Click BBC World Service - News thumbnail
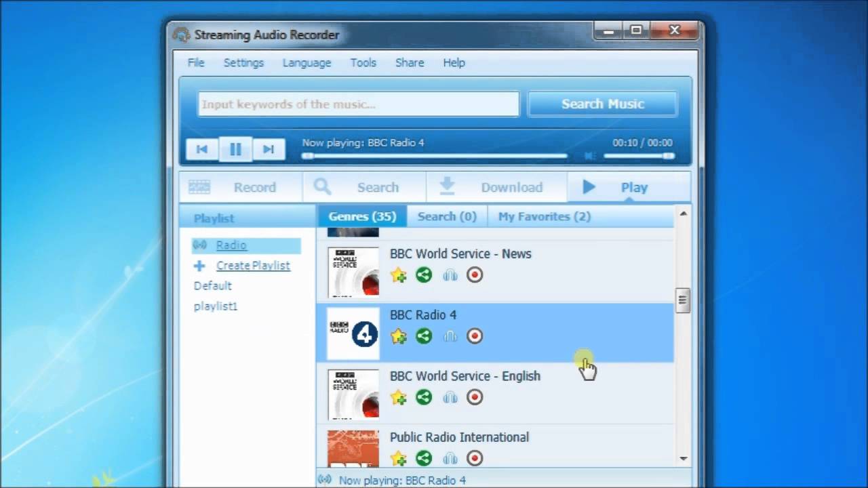The height and width of the screenshot is (488, 868). 353,272
